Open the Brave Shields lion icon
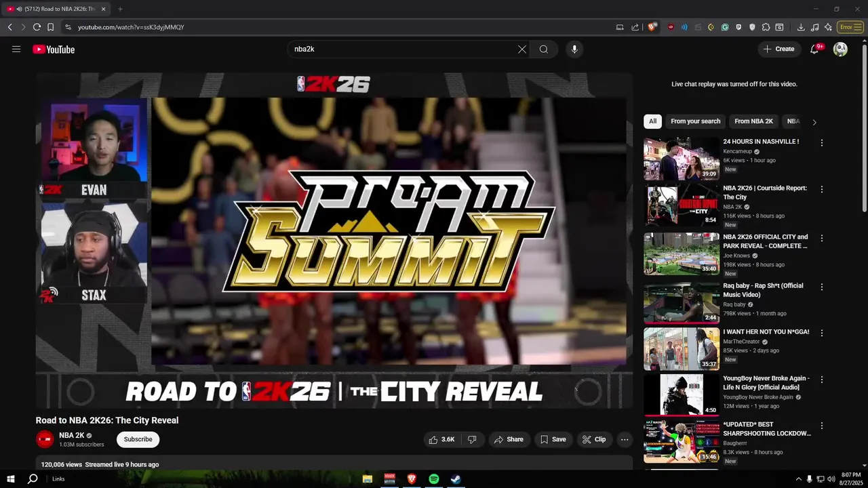The width and height of the screenshot is (868, 488). click(x=652, y=27)
